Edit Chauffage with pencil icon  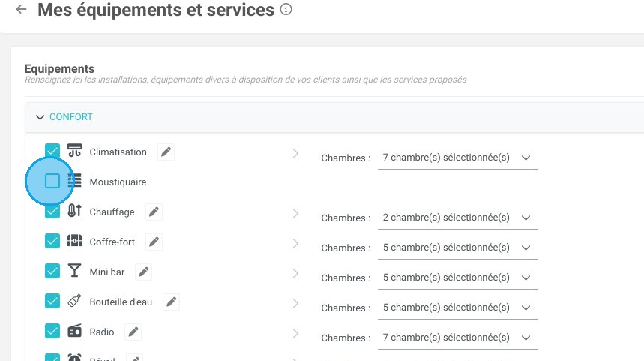click(x=154, y=212)
